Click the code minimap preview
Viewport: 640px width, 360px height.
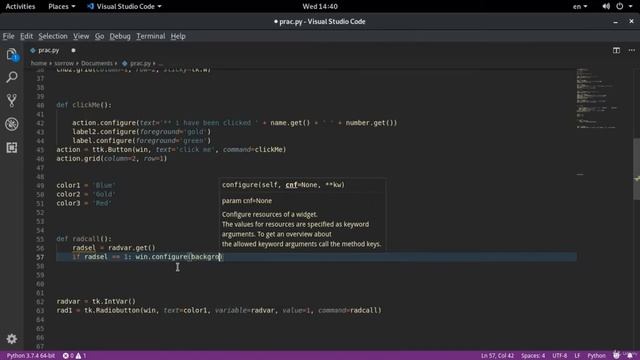[x=597, y=99]
